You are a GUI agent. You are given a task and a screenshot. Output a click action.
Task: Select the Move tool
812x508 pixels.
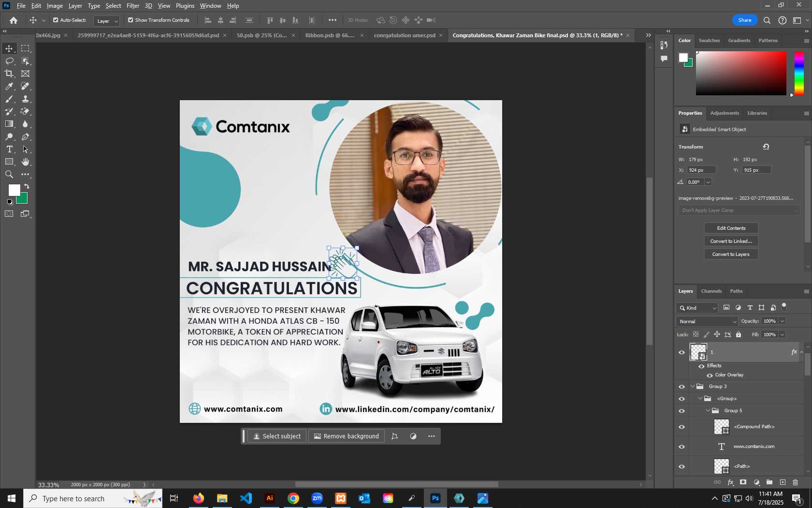click(x=9, y=48)
